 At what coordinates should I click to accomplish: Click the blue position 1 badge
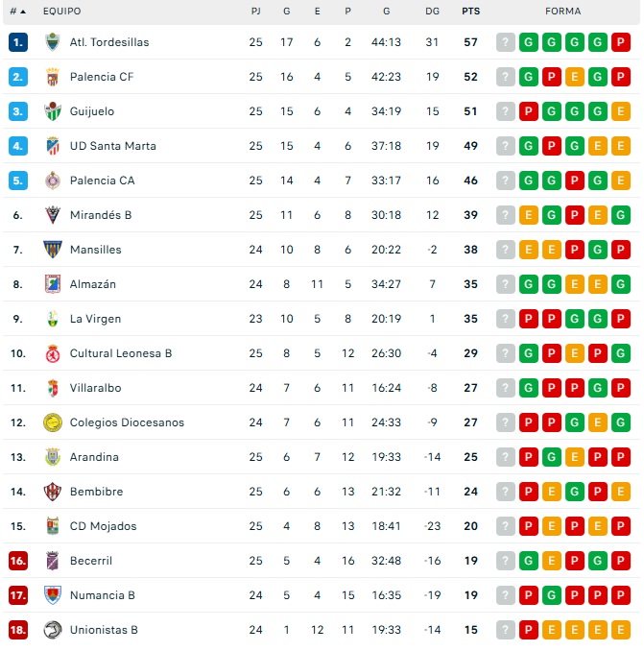click(18, 42)
